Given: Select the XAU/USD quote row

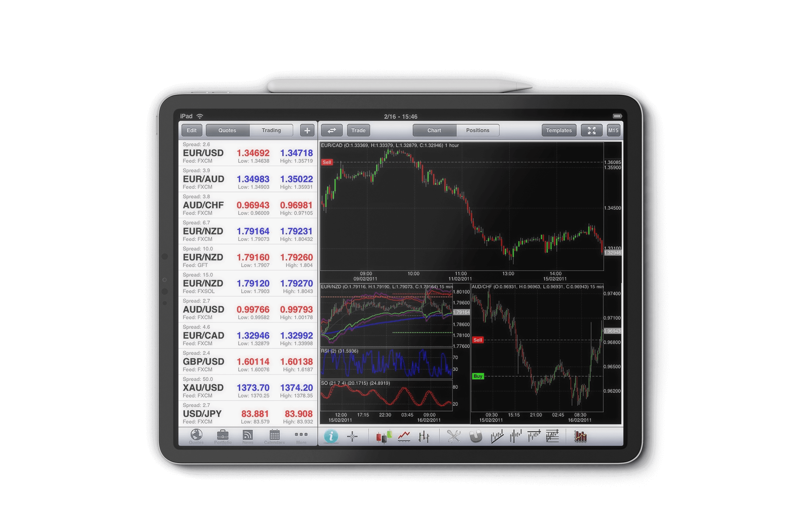Looking at the screenshot, I should [248, 388].
